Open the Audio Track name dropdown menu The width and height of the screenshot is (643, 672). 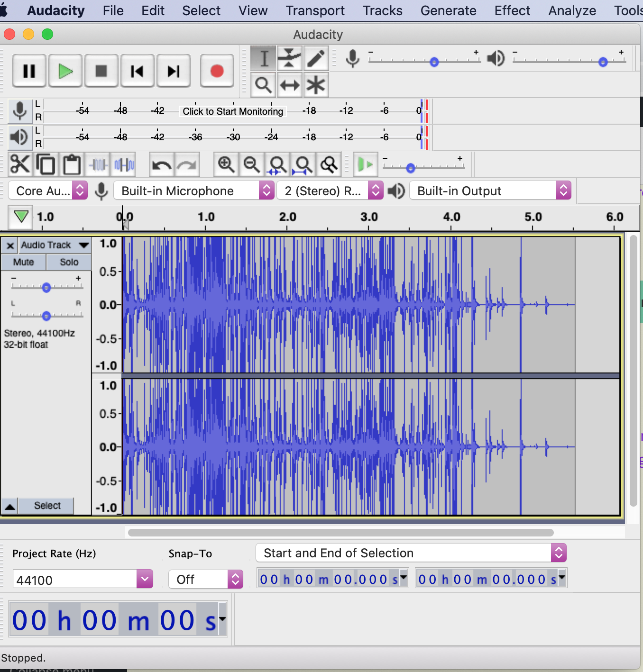pyautogui.click(x=55, y=245)
